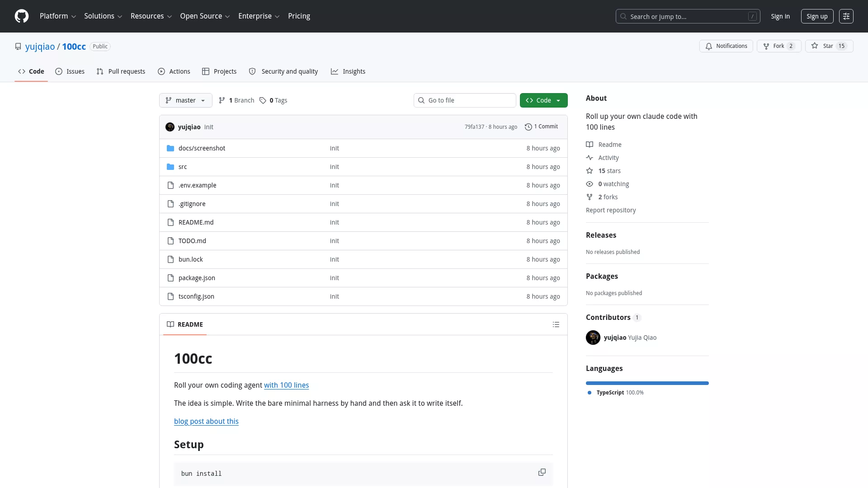Open the Pricing link
Screen dimensions: 868x488
point(299,16)
